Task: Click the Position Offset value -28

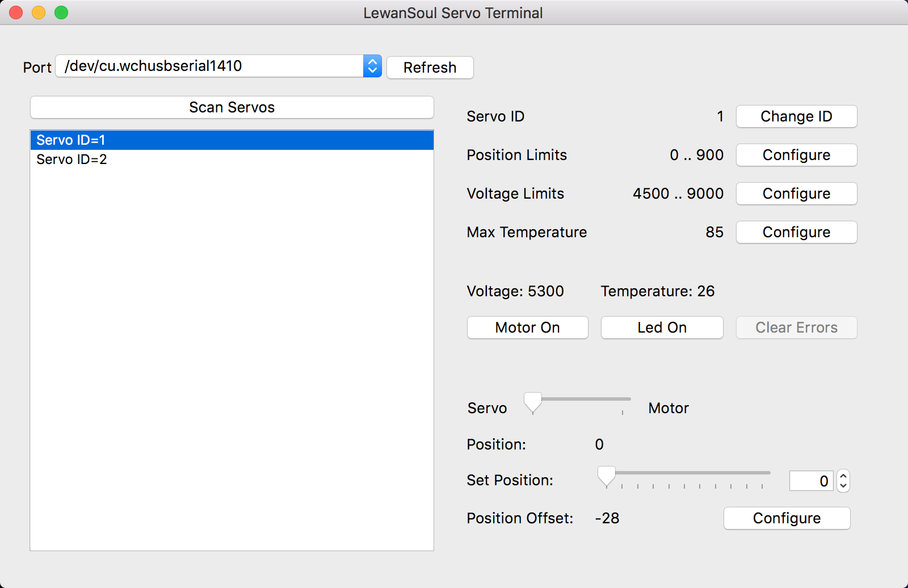Action: click(x=607, y=518)
